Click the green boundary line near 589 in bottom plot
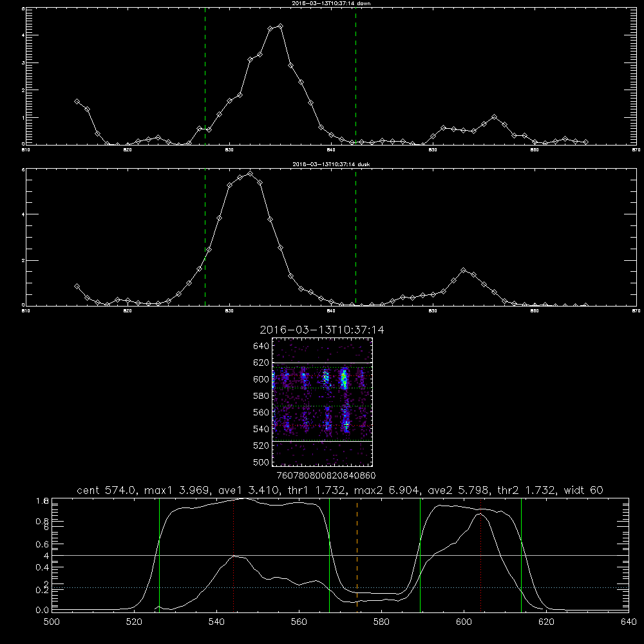The width and height of the screenshot is (644, 644). pos(420,554)
